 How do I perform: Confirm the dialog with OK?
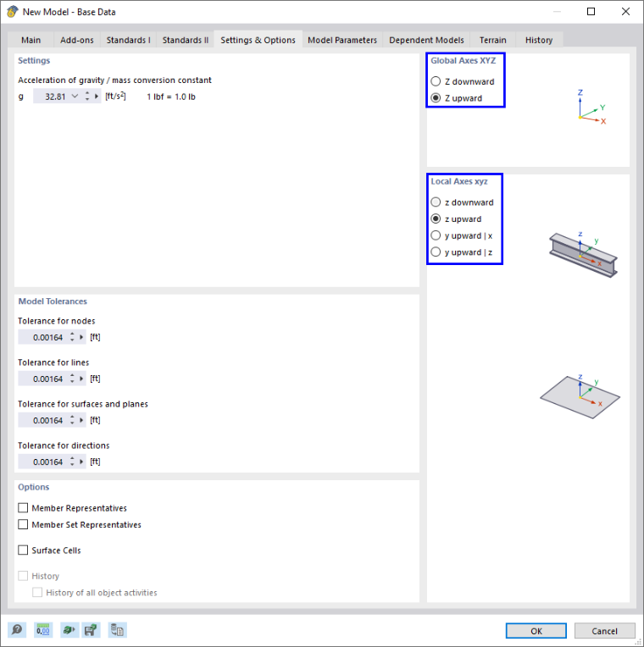coord(536,631)
